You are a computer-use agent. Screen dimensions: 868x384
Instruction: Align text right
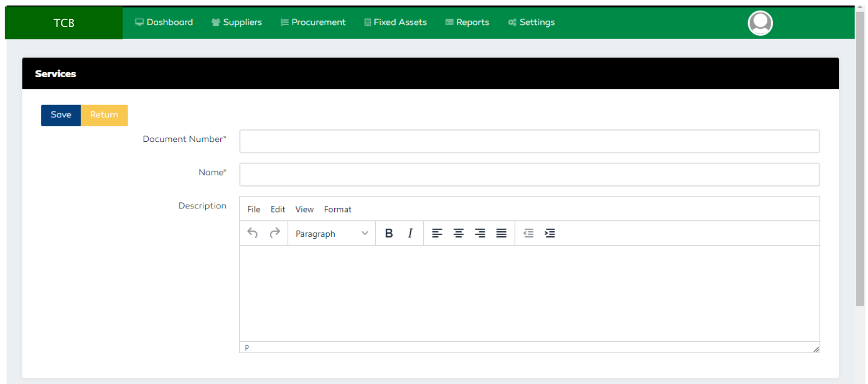pos(480,233)
